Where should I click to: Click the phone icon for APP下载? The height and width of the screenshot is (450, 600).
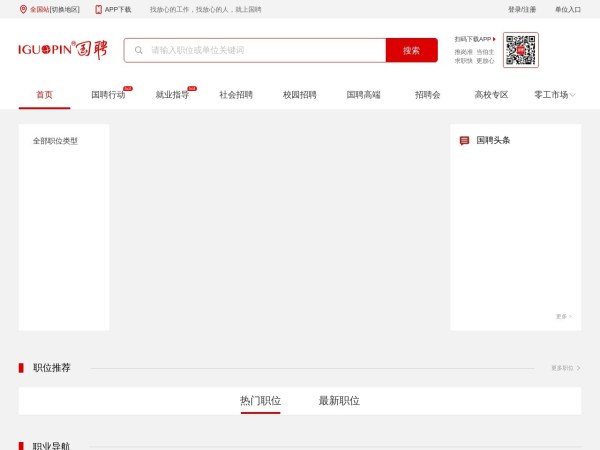(98, 9)
